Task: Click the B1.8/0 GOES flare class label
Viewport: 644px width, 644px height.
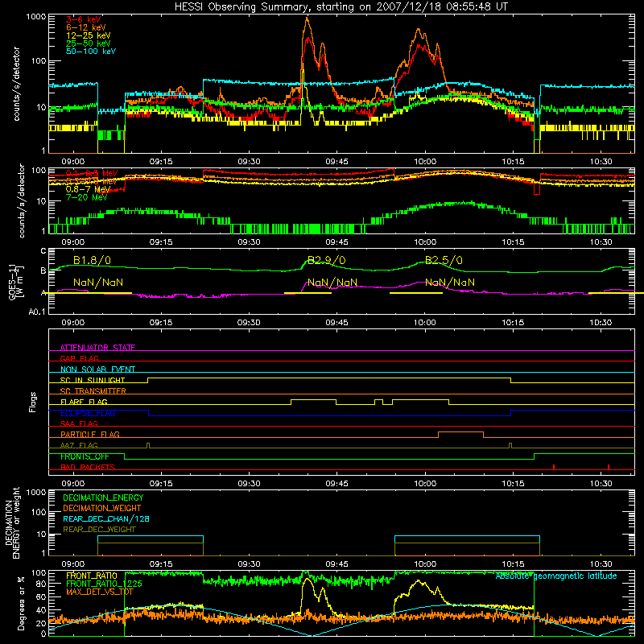Action: (x=92, y=260)
